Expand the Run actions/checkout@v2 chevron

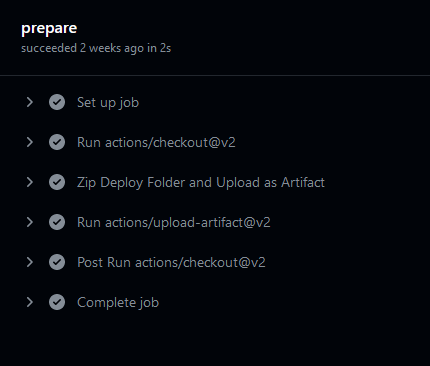tap(30, 142)
